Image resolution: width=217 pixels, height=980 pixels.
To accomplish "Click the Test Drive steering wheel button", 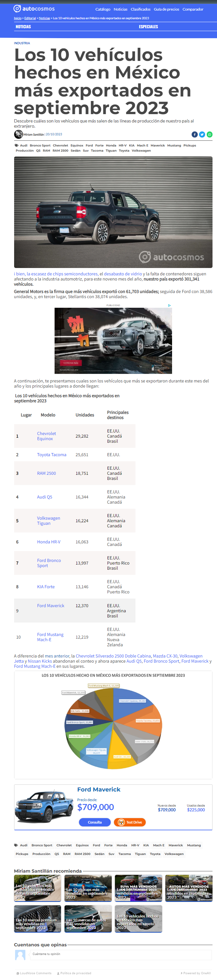I will [x=130, y=822].
